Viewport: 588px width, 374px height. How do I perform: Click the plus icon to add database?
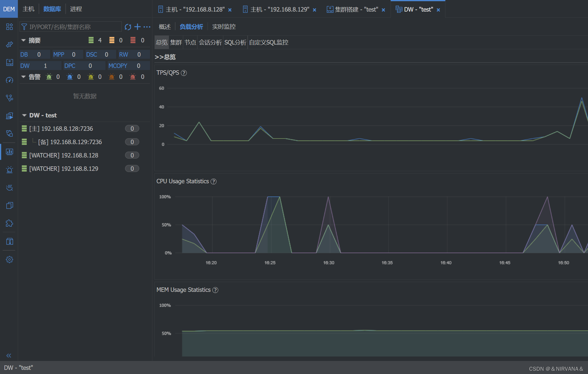137,27
